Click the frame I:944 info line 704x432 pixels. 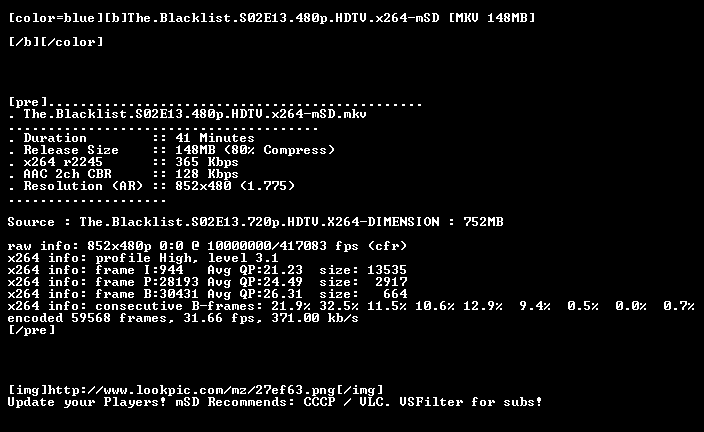[x=207, y=270]
